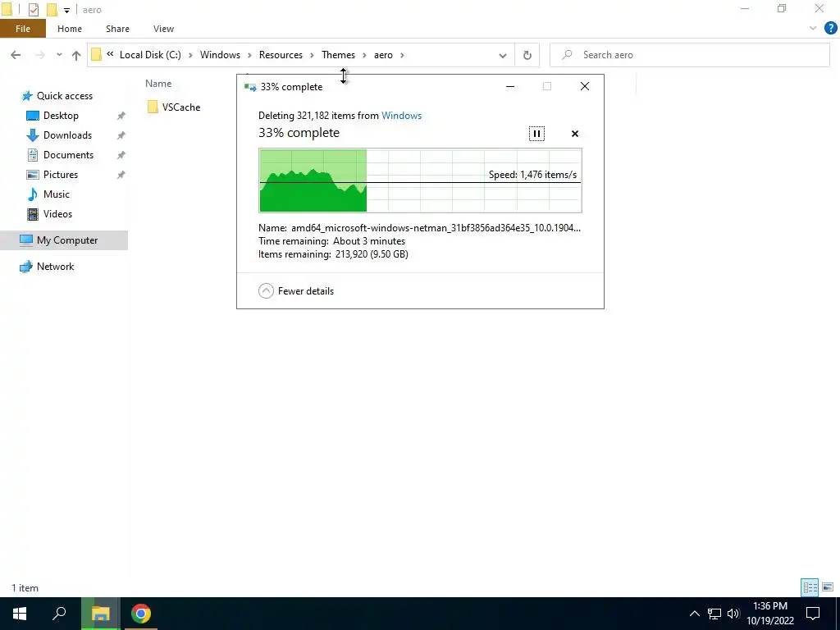Image resolution: width=840 pixels, height=630 pixels.
Task: Collapse the ribbon with the chevron
Action: pos(813,29)
